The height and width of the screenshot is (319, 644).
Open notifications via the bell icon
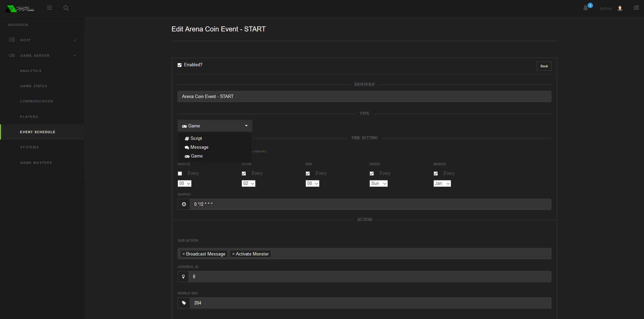click(x=586, y=8)
